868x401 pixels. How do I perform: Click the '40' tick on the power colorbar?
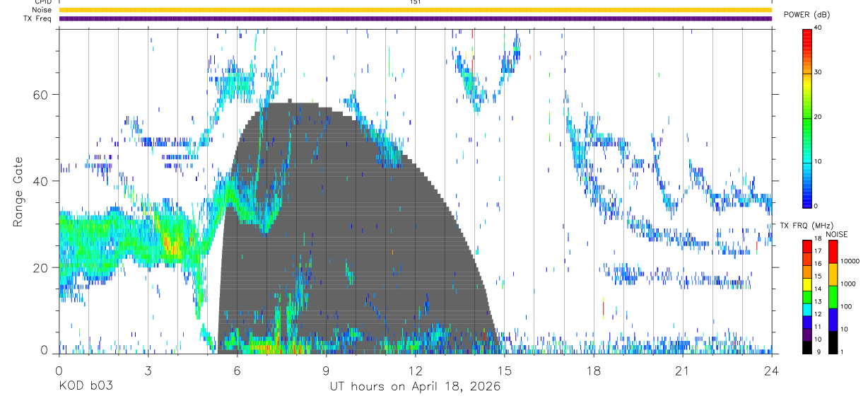pos(818,28)
